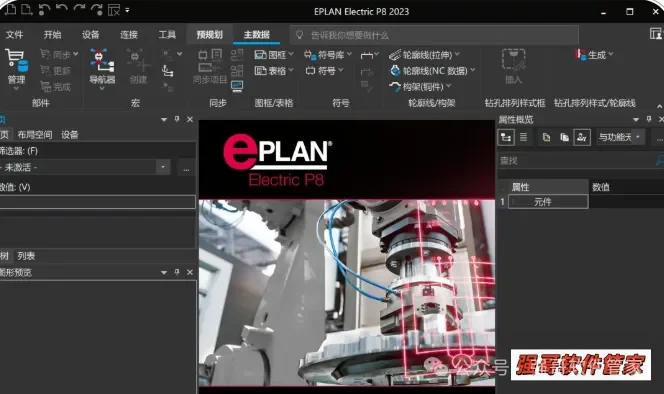Screen dimensions: 664x394
Task: Click the 完成 parts button
Action: [x=55, y=87]
